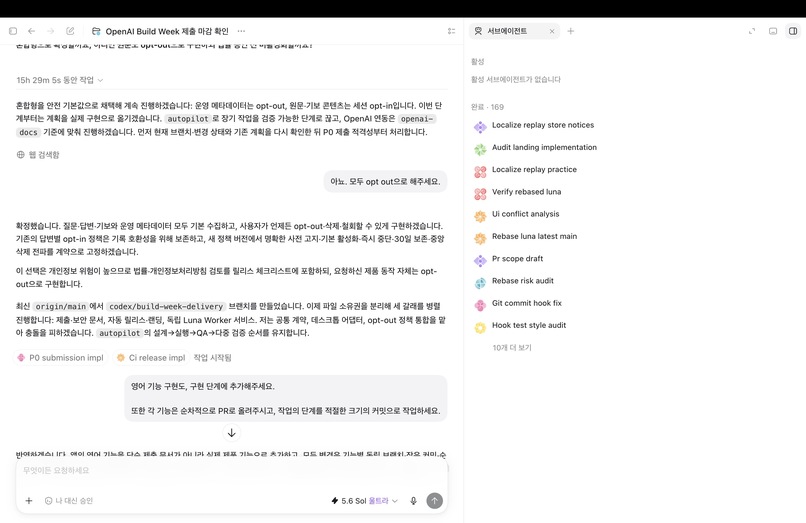Click the purple icon of Localize replay store notices
806x523 pixels.
coord(480,127)
